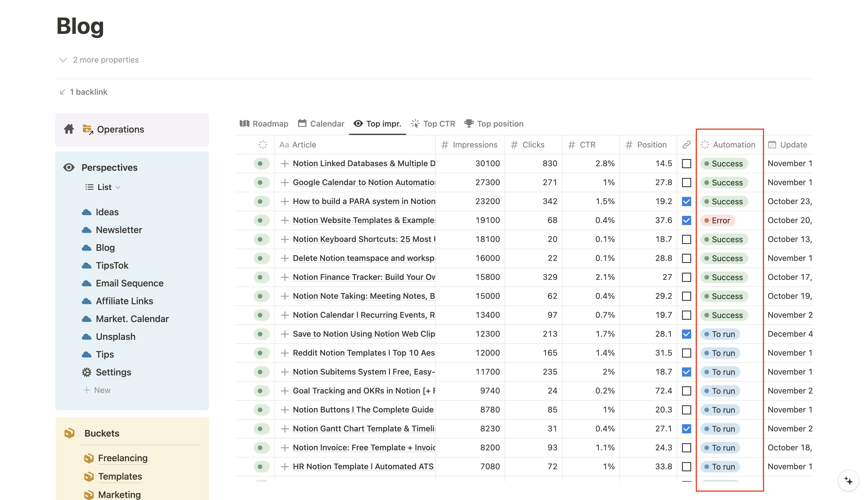The image size is (868, 500).
Task: Open Success status for Notion Linked Databases
Action: click(x=724, y=164)
